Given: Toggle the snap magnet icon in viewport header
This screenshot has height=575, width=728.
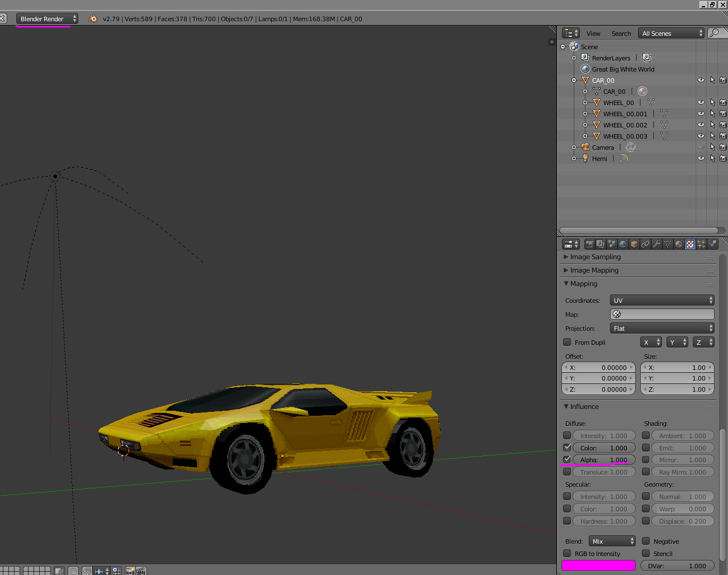Looking at the screenshot, I should pos(87,571).
